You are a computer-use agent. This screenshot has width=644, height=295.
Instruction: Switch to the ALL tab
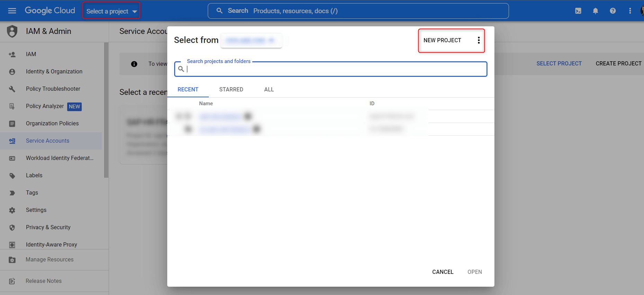click(x=269, y=89)
